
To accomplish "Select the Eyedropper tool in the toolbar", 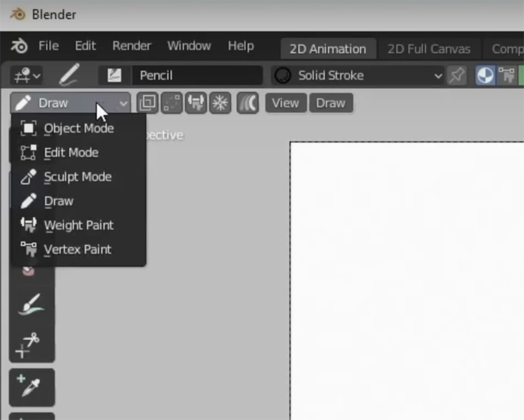I will pos(31,387).
